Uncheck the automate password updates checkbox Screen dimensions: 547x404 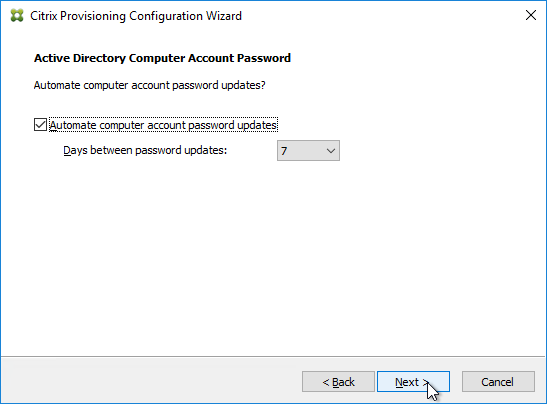coord(40,125)
